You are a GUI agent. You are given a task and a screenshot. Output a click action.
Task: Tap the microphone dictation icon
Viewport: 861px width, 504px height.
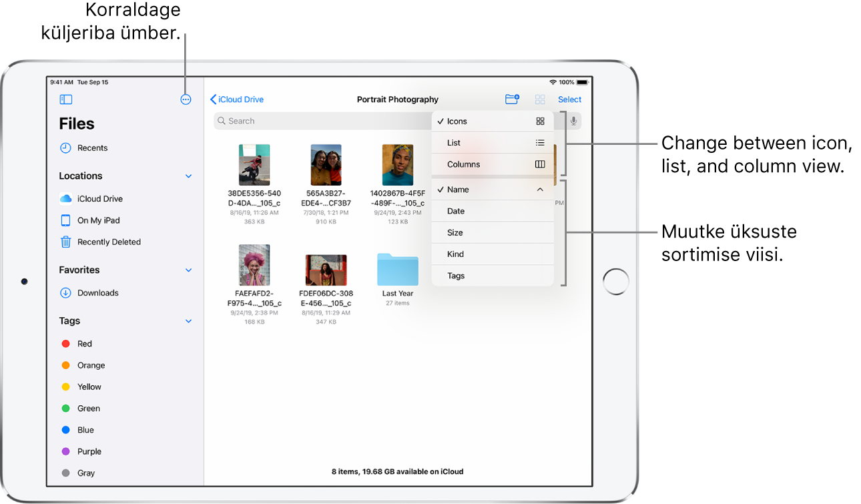(x=573, y=121)
